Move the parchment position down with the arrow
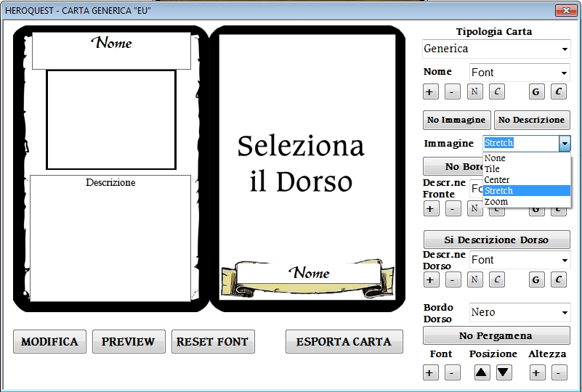The width and height of the screenshot is (582, 392). point(504,372)
